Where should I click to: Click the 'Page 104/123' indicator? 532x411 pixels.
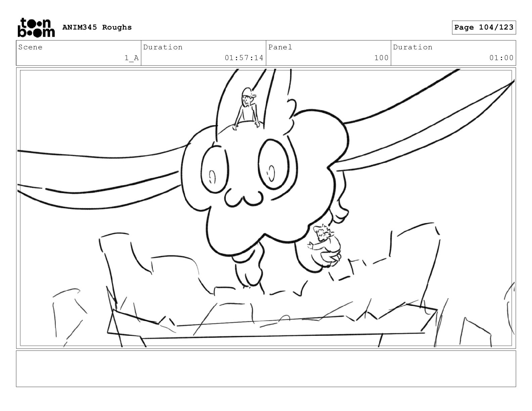pyautogui.click(x=484, y=27)
